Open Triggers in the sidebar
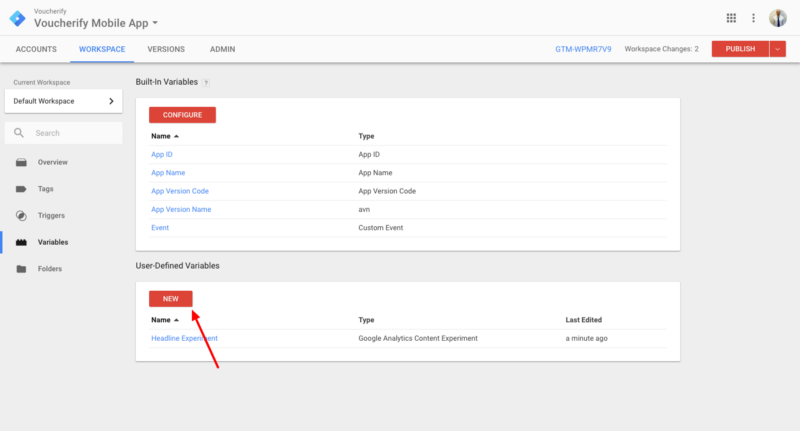Screen dimensions: 800x431 pyautogui.click(x=51, y=215)
